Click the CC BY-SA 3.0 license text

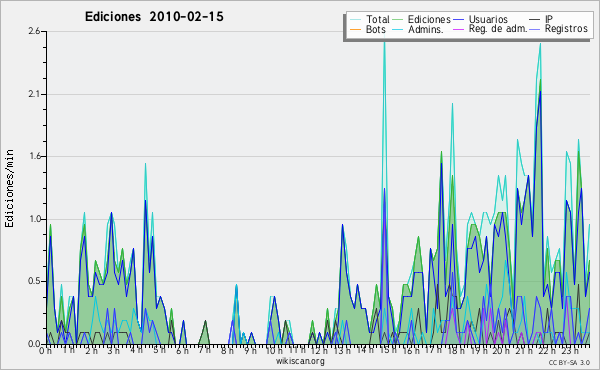pyautogui.click(x=569, y=362)
